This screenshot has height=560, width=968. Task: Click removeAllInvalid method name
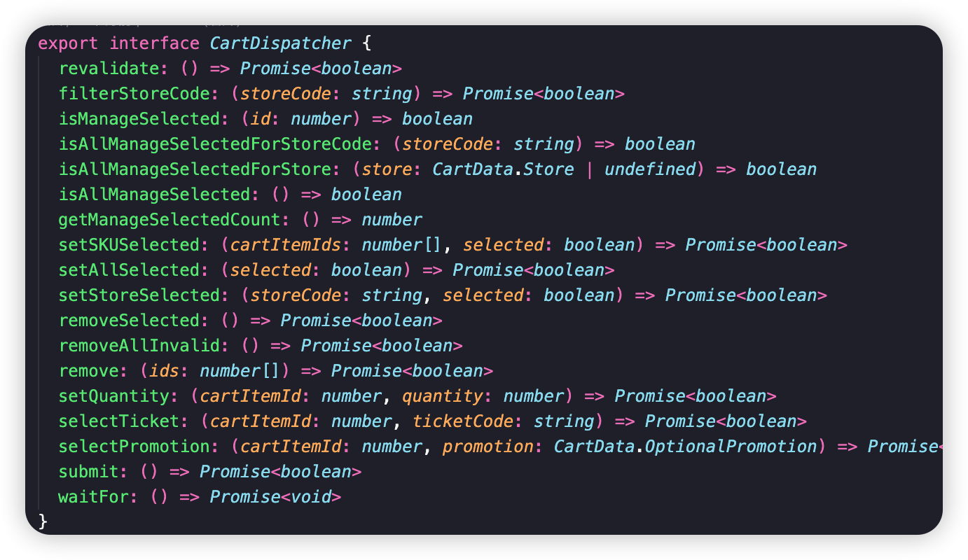tap(139, 346)
